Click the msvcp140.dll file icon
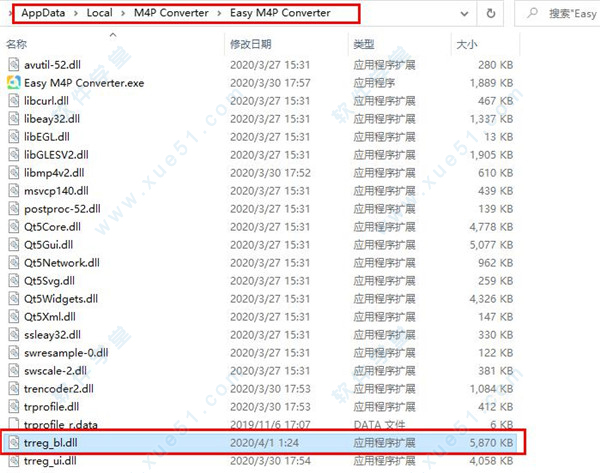This screenshot has height=473, width=600. [14, 190]
